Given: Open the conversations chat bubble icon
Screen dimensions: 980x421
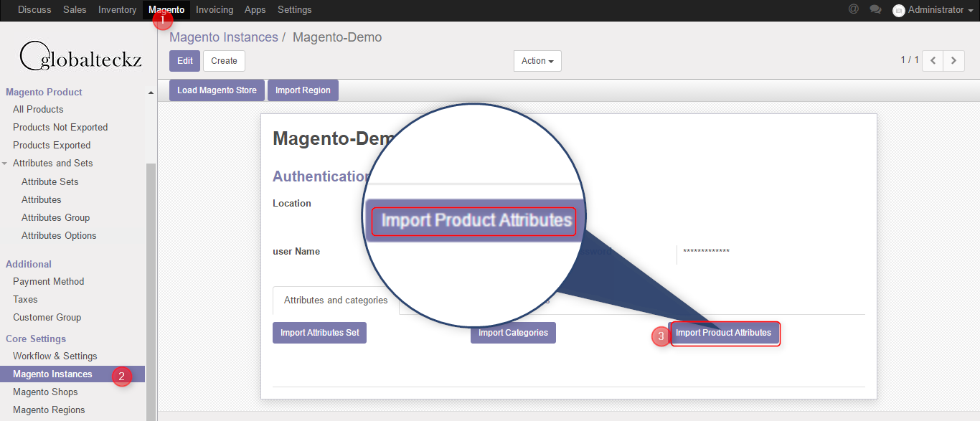Looking at the screenshot, I should click(875, 9).
